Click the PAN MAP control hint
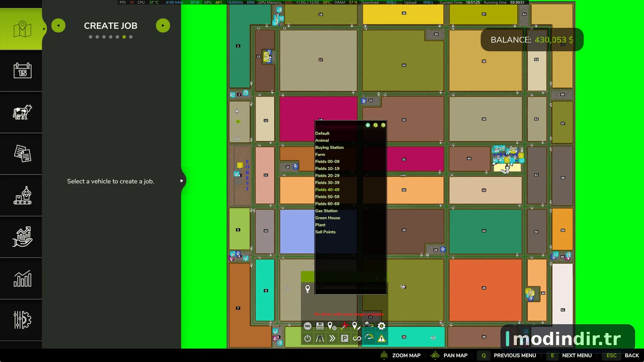The height and width of the screenshot is (362, 644). tap(449, 356)
